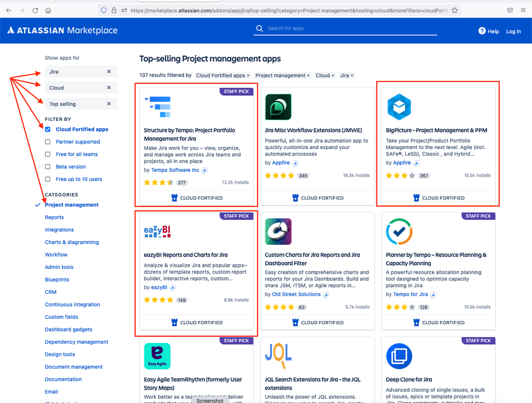
Task: Check the Free for all teams checkbox
Action: click(48, 154)
